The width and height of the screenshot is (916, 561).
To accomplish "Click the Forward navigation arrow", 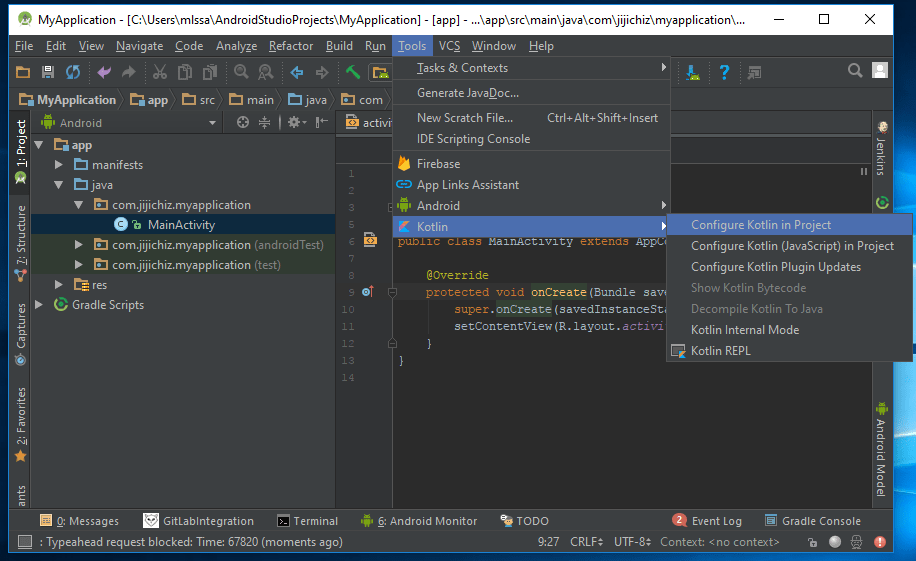I will pos(322,72).
